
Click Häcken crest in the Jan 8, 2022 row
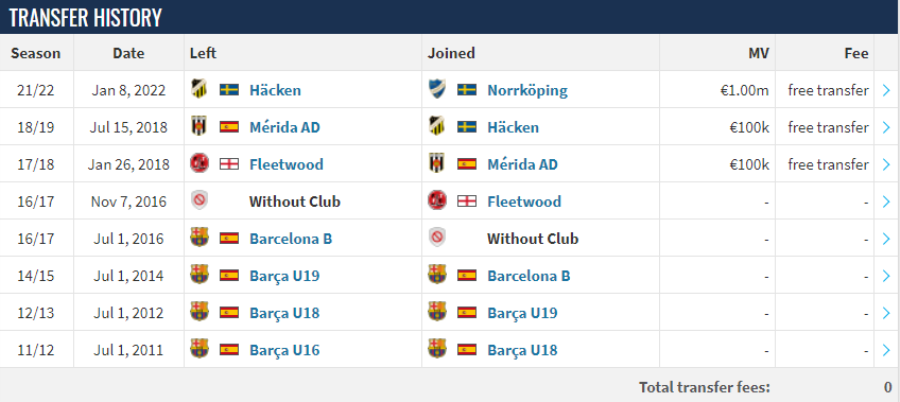tap(199, 90)
